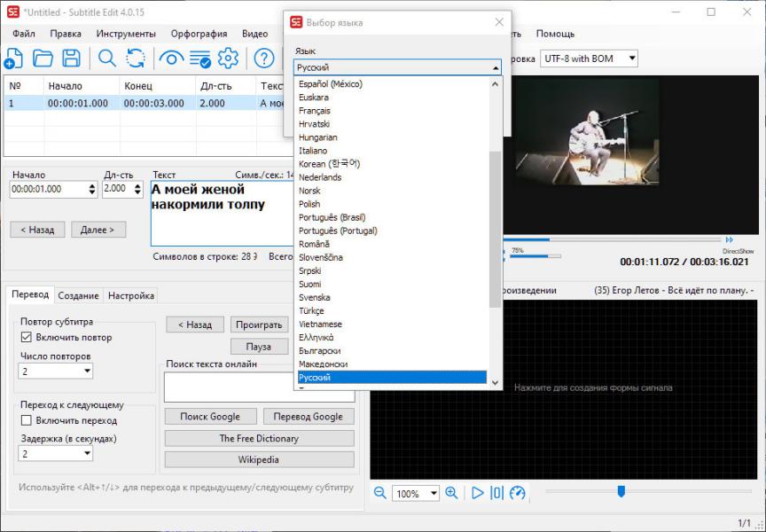Select 'Italiano' in the language list

(313, 151)
